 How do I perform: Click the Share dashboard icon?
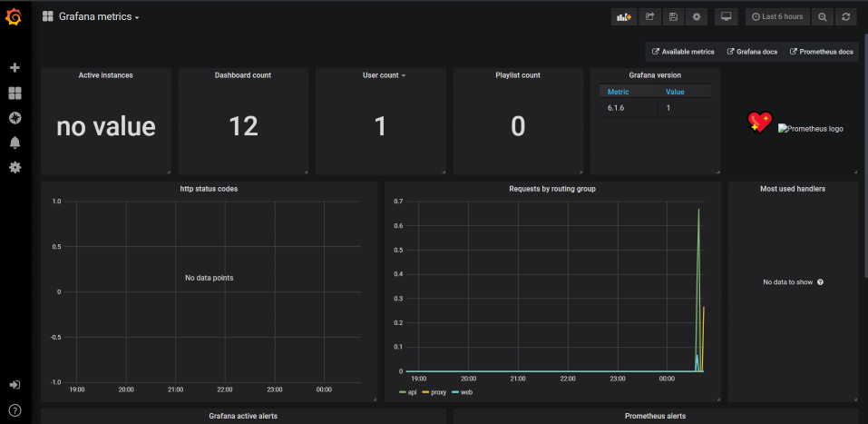[650, 16]
